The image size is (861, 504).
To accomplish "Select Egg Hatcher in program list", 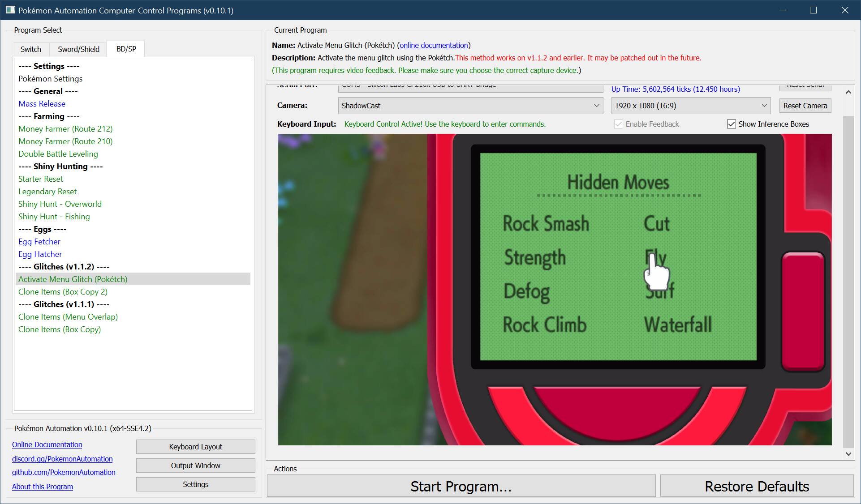I will point(40,254).
